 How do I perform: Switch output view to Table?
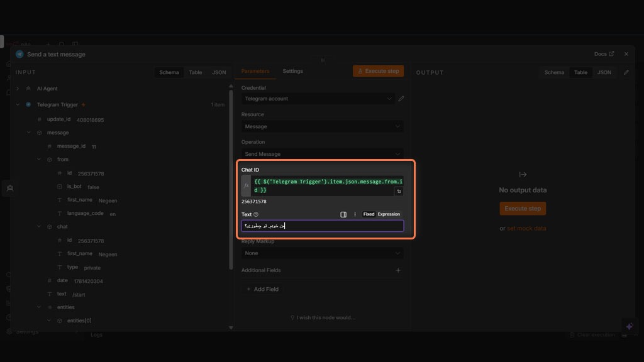(580, 72)
